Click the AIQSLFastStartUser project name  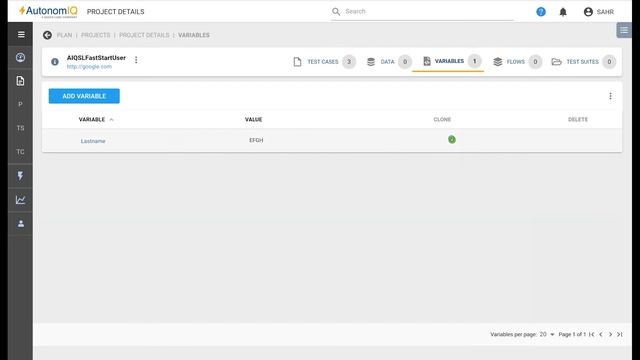[x=96, y=58]
